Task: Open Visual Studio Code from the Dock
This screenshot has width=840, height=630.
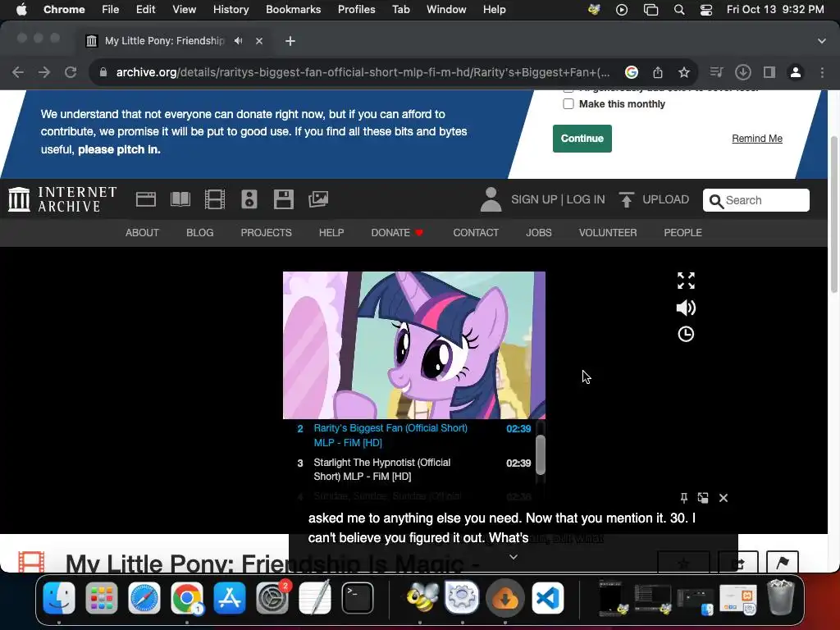Action: pyautogui.click(x=547, y=598)
